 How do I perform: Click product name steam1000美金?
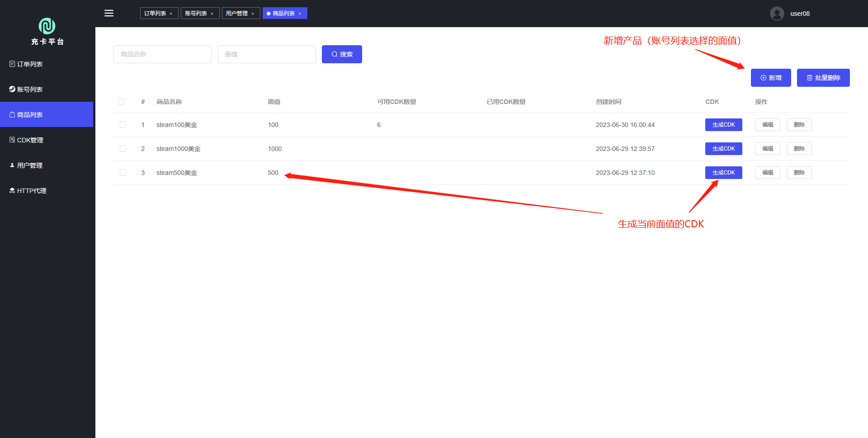(x=179, y=149)
